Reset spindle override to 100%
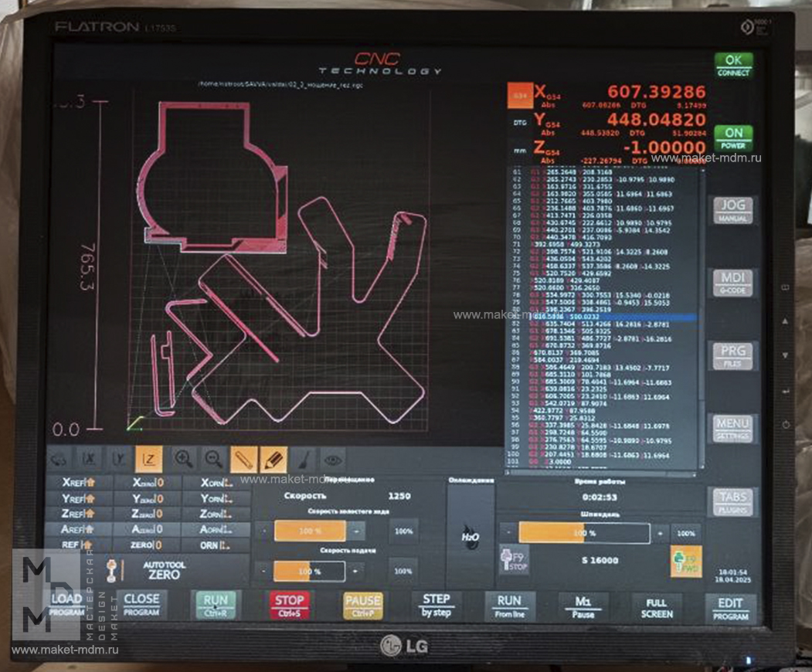The image size is (812, 672). click(685, 533)
